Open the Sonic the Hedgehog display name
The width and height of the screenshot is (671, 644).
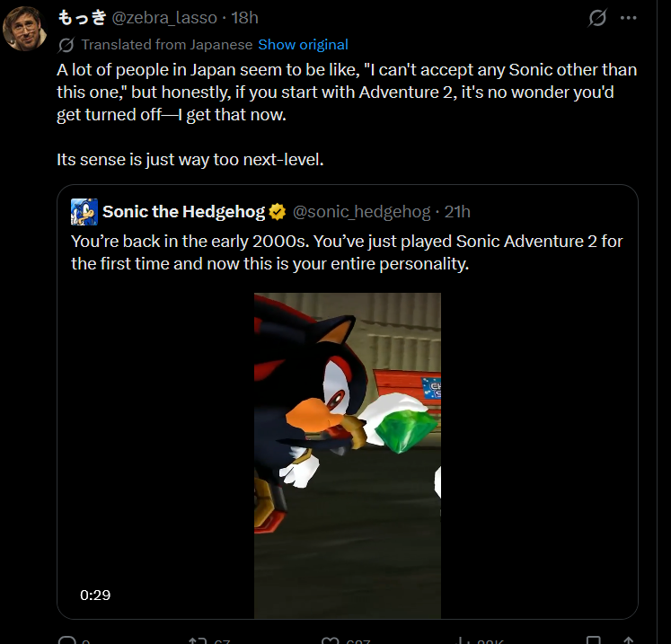pos(183,212)
